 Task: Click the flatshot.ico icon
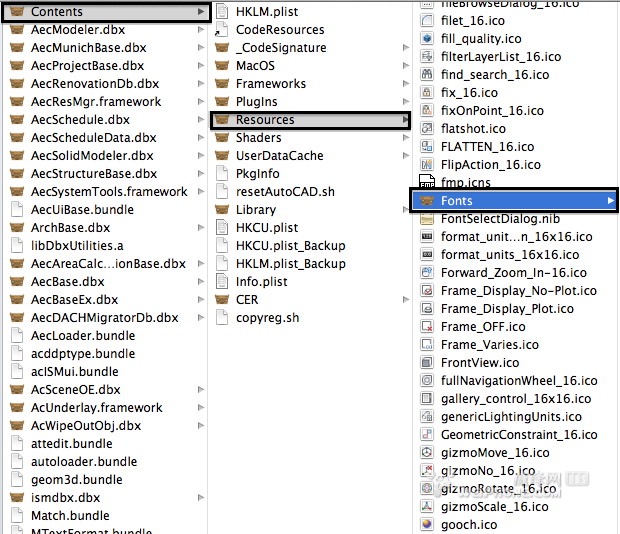(427, 128)
